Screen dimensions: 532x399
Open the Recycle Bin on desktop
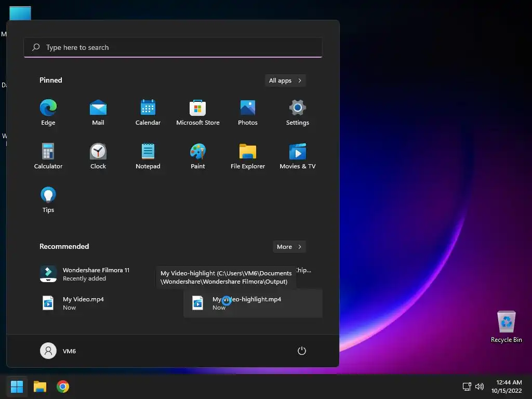click(506, 327)
